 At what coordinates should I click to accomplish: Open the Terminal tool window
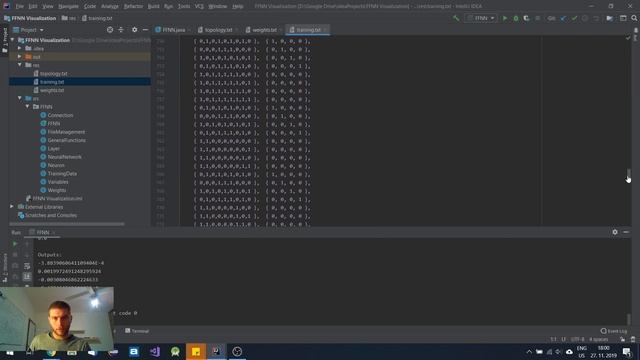coord(137,331)
